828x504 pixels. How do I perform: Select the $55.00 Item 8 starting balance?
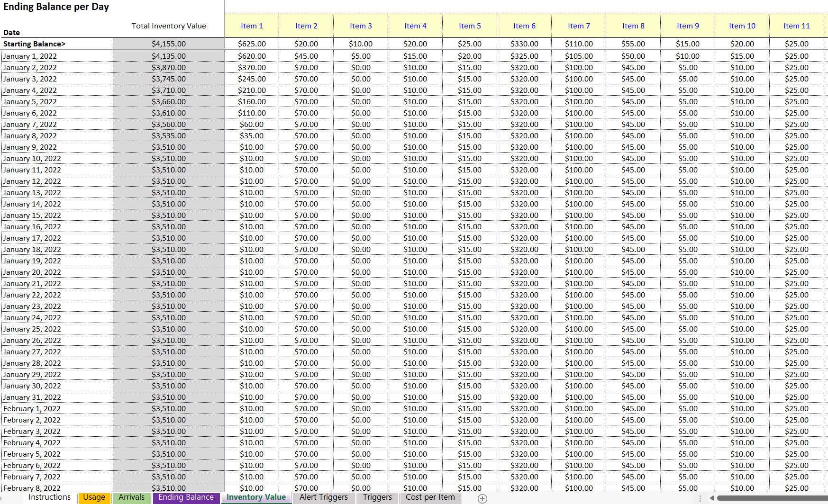(x=633, y=44)
